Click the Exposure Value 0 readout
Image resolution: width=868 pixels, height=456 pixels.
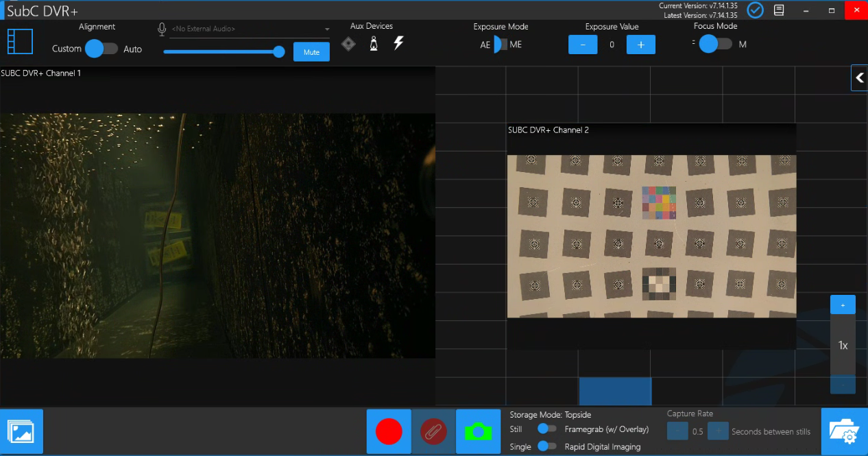(612, 45)
